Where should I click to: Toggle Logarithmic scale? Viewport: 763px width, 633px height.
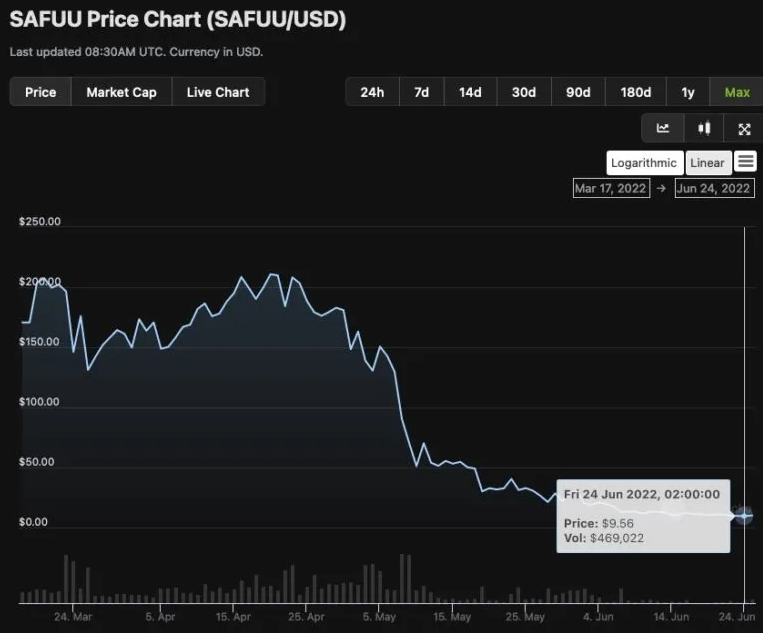tap(644, 163)
